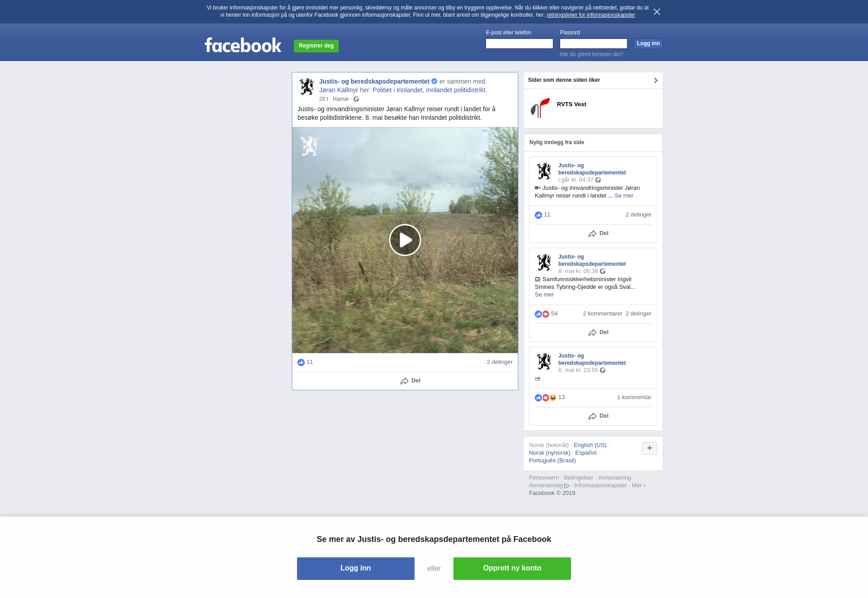Image resolution: width=868 pixels, height=598 pixels.
Task: Open 1 kommentar on the 13-reaction post
Action: pyautogui.click(x=634, y=397)
